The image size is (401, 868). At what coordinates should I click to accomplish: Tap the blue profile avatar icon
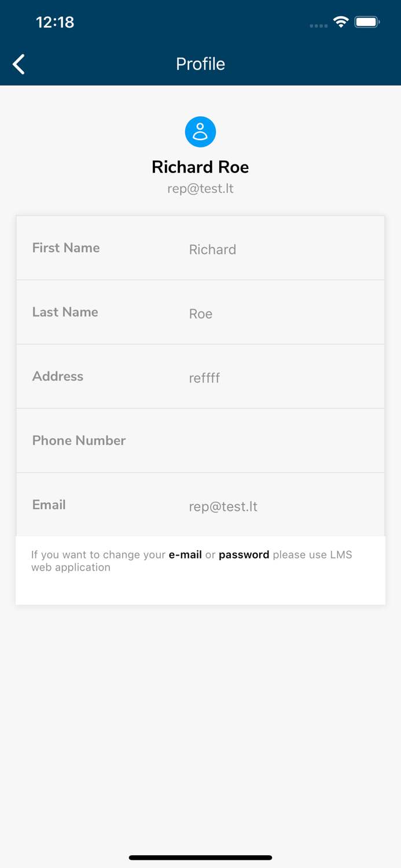tap(200, 132)
